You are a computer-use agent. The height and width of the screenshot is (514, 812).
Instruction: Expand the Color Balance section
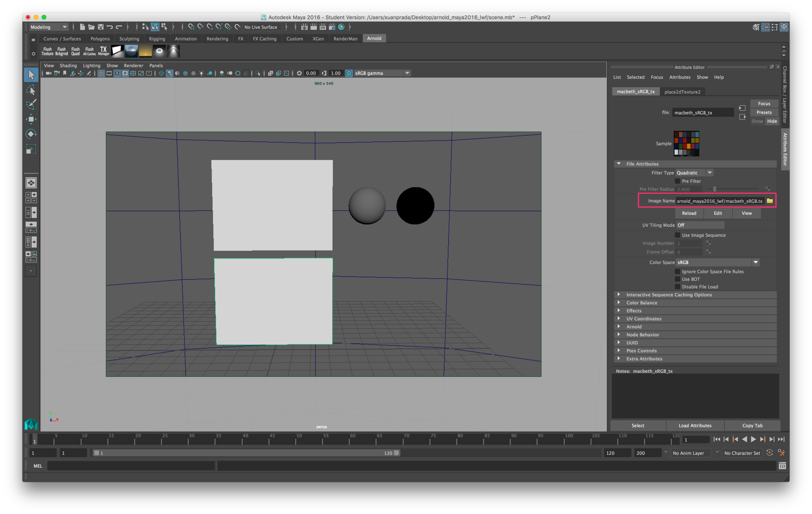[x=641, y=303]
